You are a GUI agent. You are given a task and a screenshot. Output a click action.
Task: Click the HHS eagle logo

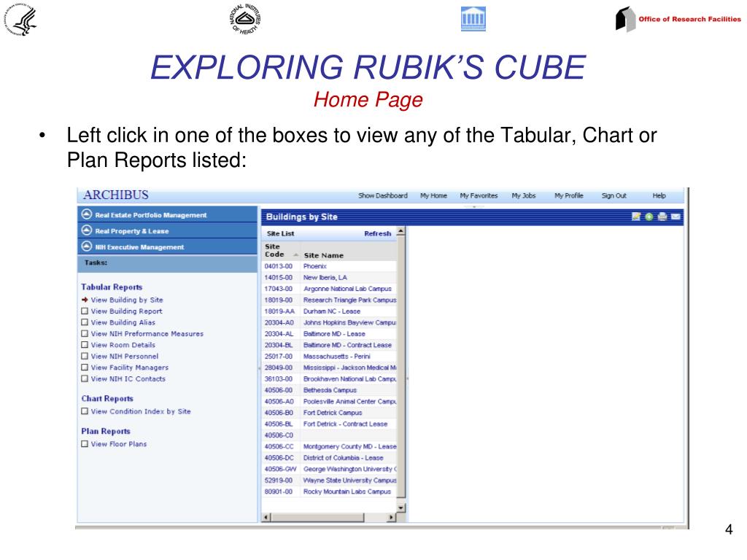coord(21,20)
